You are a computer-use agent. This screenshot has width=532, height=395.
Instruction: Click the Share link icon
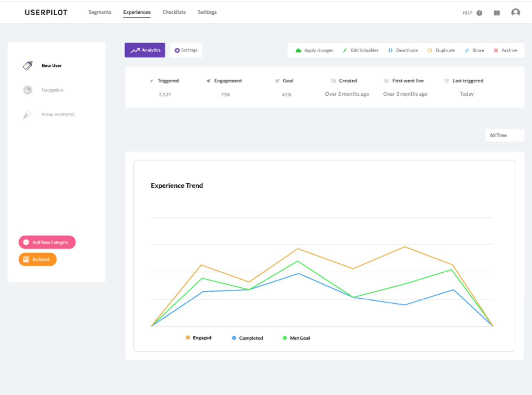[x=467, y=50]
